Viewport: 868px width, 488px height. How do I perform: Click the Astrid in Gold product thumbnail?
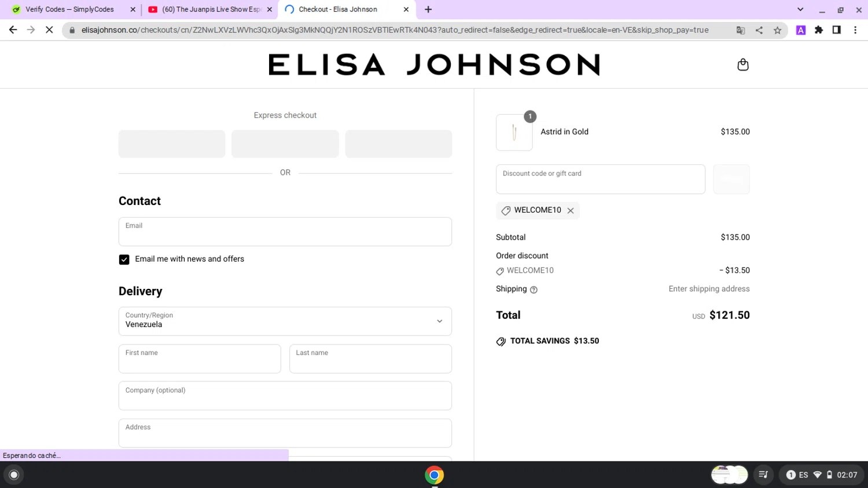[514, 133]
